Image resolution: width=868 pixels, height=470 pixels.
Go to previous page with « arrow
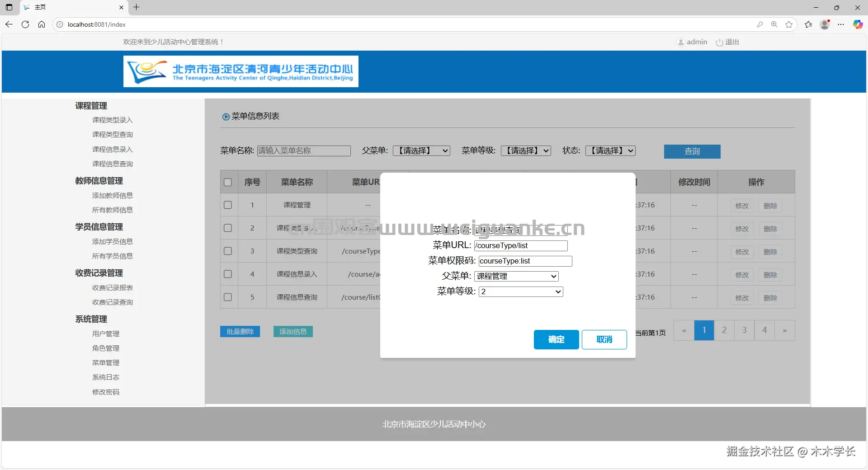click(x=684, y=330)
